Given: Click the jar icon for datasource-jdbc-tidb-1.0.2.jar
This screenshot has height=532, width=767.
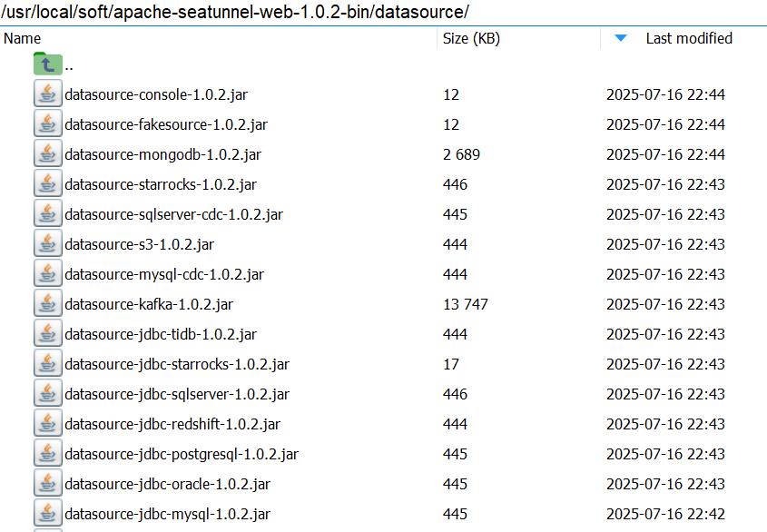Looking at the screenshot, I should click(x=48, y=333).
